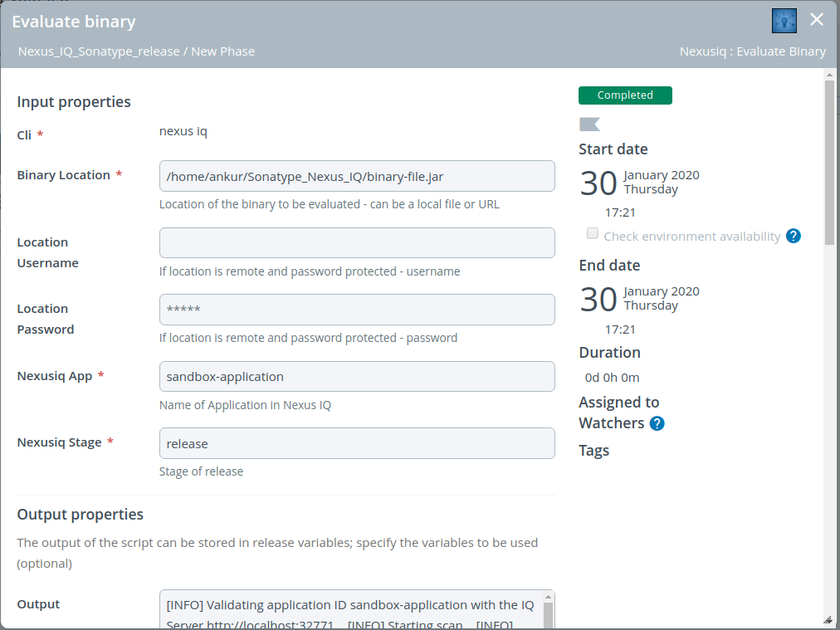Click the Completed status badge
The width and height of the screenshot is (840, 630).
coord(625,95)
